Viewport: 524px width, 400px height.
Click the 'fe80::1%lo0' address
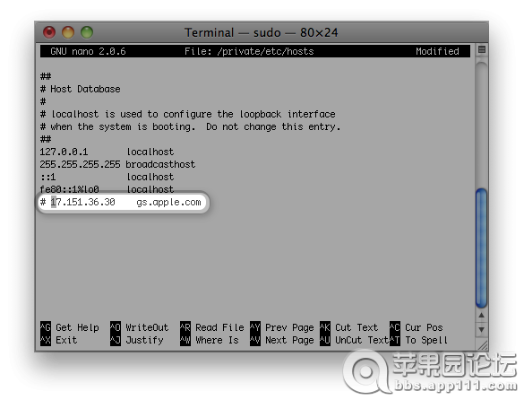(x=70, y=189)
